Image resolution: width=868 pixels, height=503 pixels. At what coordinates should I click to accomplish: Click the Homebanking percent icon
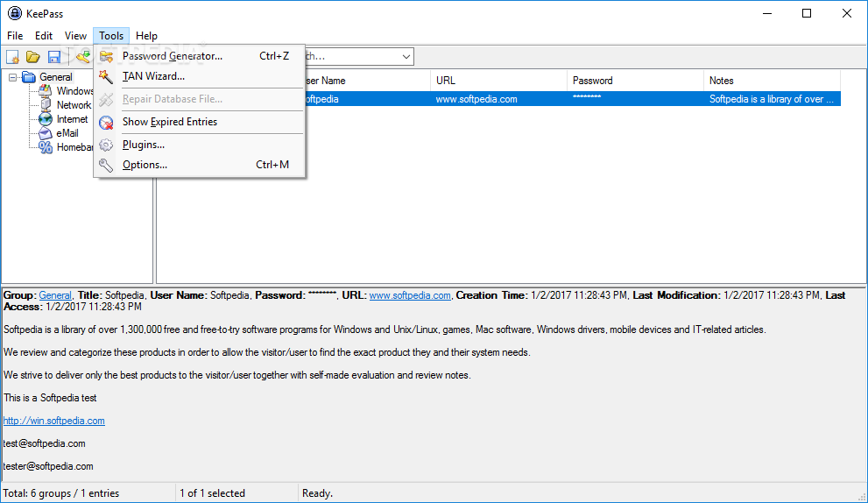coord(46,147)
